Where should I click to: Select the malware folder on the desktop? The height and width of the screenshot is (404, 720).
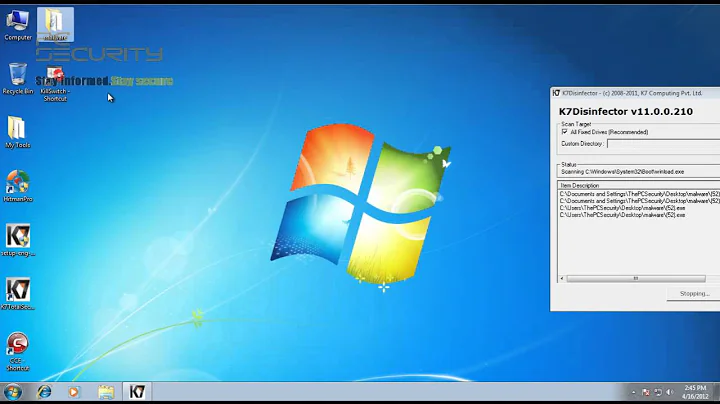point(55,25)
